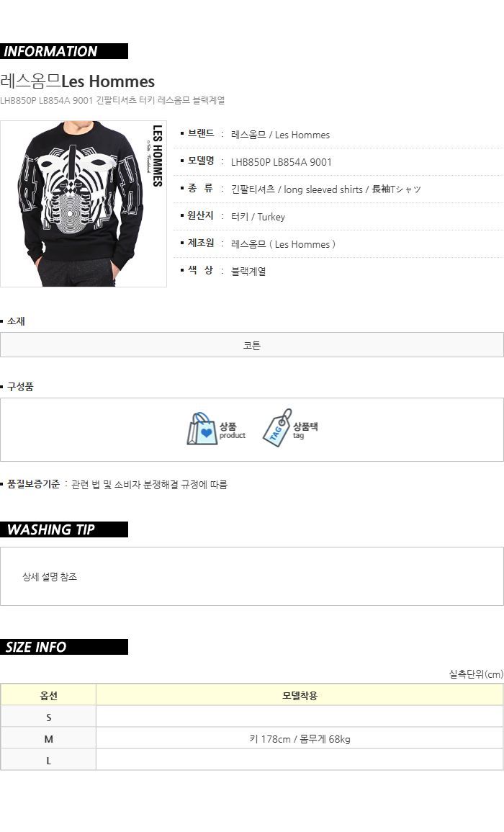Click the 코튼 material box
The width and height of the screenshot is (504, 832).
252,345
